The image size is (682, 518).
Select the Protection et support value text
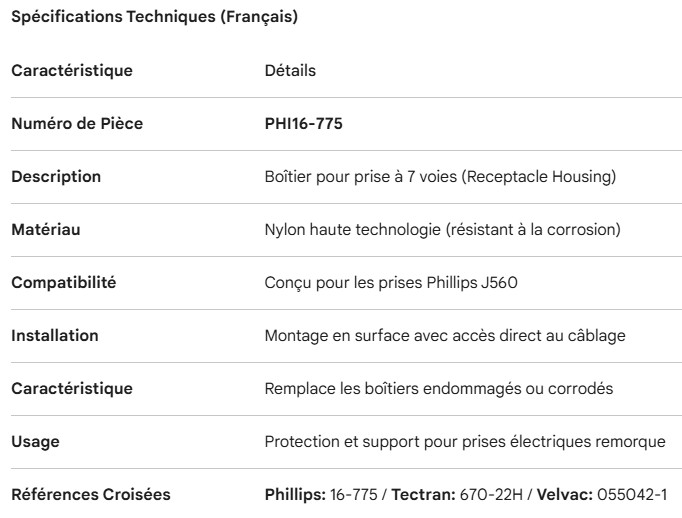click(x=466, y=441)
